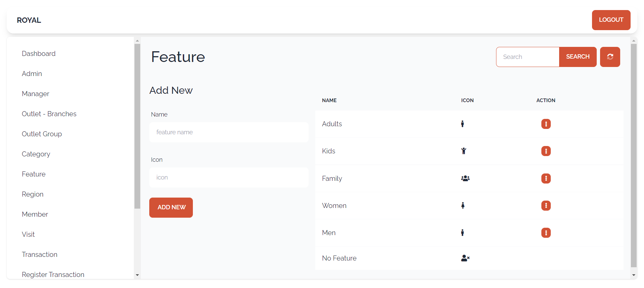This screenshot has height=288, width=644.
Task: Open the action menu for Family row
Action: (x=546, y=178)
